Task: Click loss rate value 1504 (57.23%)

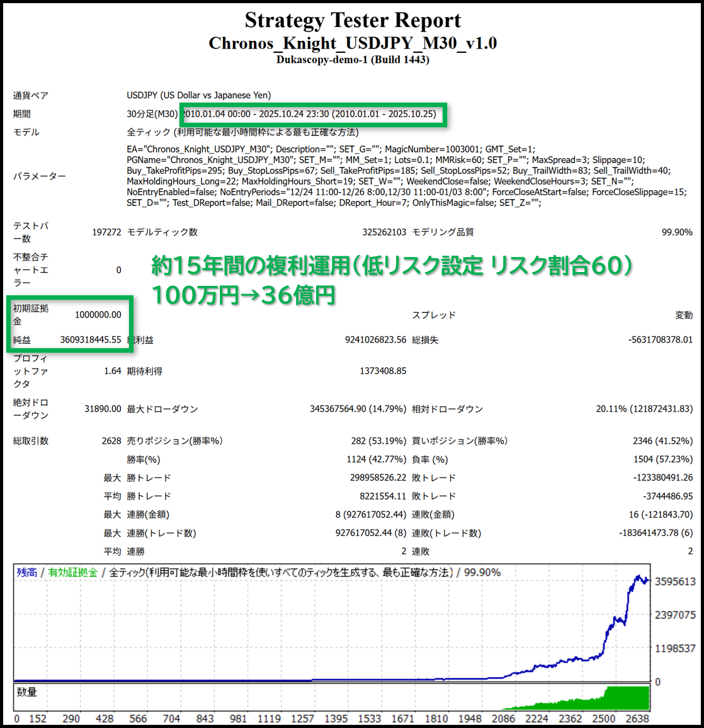Action: coord(663,460)
